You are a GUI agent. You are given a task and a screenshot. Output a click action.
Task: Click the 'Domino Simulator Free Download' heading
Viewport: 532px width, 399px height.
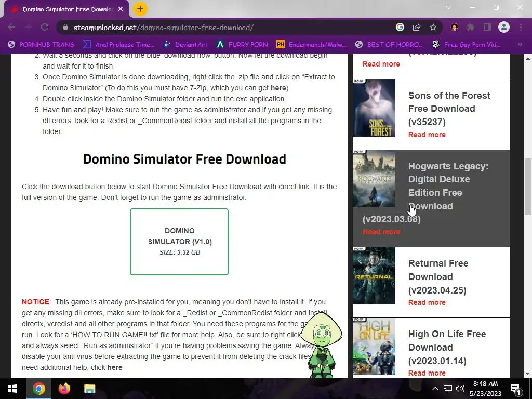pos(184,159)
